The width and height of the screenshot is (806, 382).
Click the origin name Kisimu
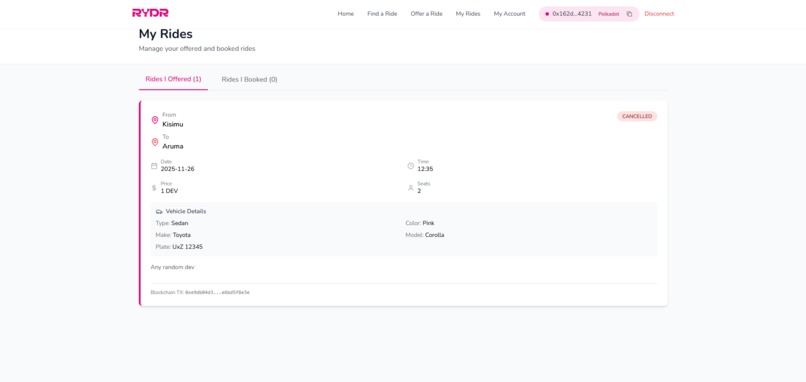173,124
